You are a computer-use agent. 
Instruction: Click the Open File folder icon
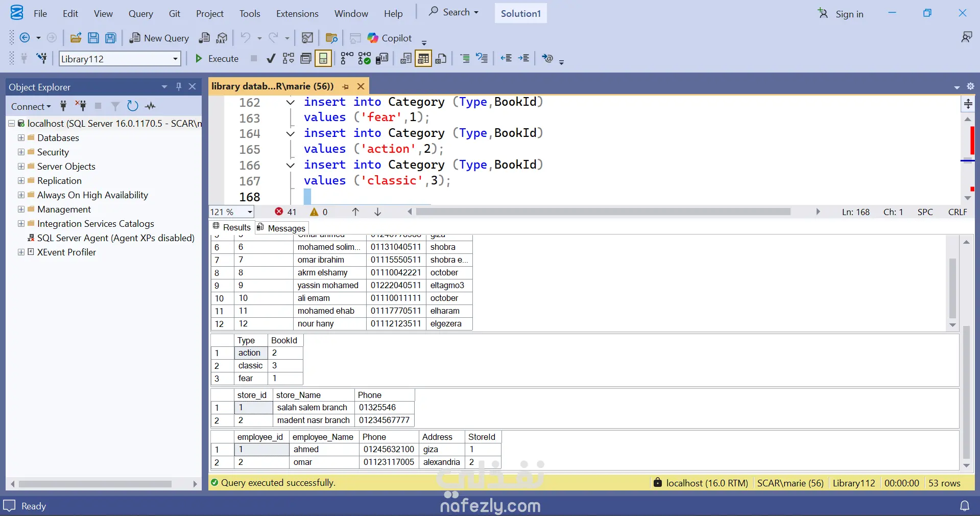point(76,38)
